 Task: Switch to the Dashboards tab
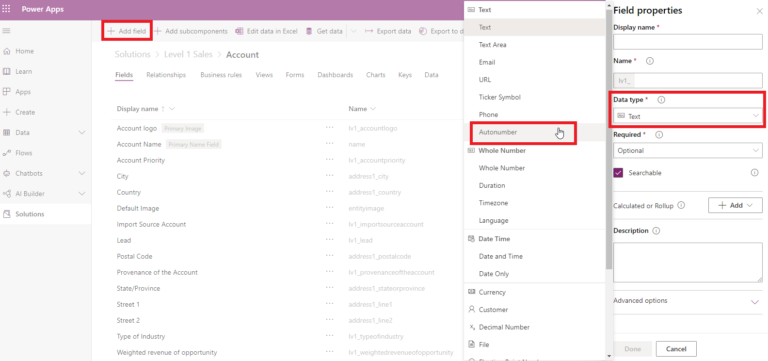coord(335,75)
